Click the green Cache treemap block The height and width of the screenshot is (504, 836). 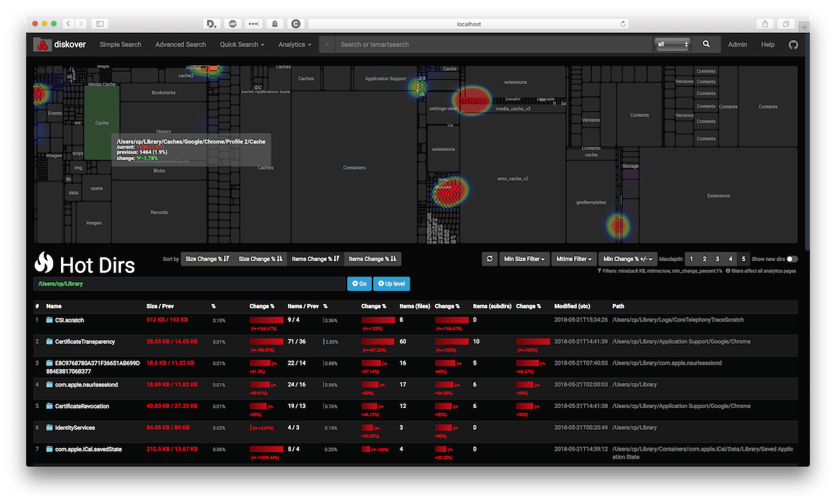click(x=102, y=124)
